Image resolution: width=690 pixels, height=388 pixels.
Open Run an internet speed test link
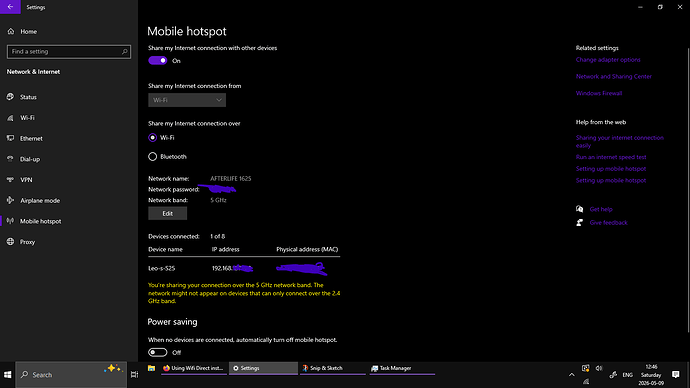click(611, 157)
